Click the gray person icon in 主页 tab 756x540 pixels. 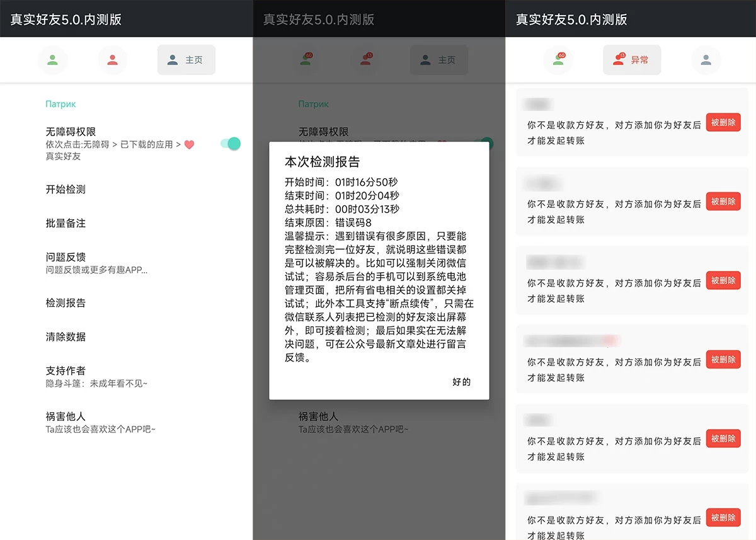tap(171, 59)
